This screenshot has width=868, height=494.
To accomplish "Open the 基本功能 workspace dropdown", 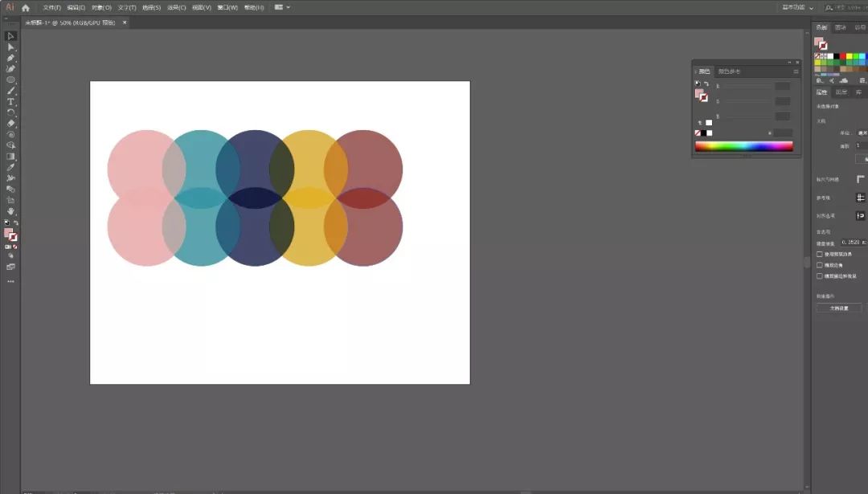I will point(796,7).
